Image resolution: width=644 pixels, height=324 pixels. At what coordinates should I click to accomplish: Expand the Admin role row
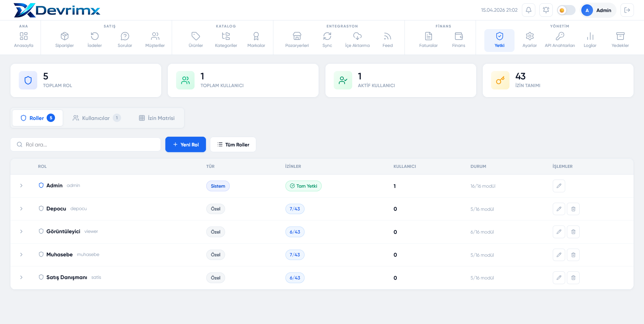coord(21,186)
